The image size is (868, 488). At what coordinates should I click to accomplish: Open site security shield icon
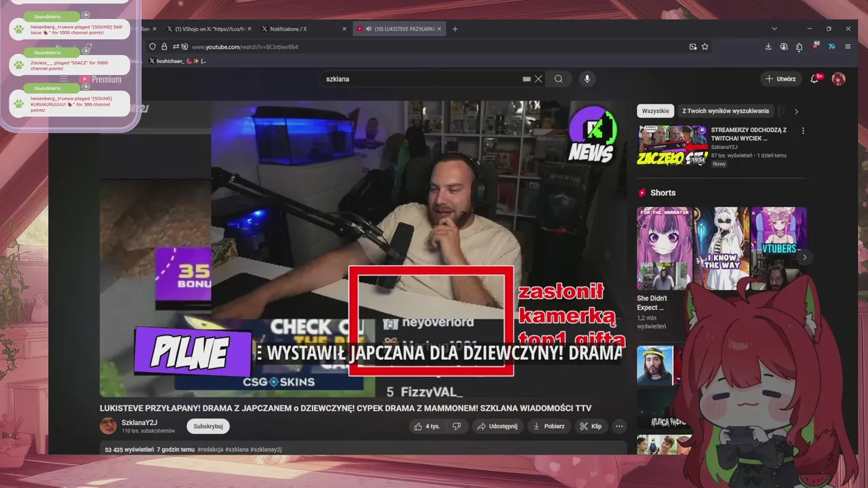[x=153, y=47]
